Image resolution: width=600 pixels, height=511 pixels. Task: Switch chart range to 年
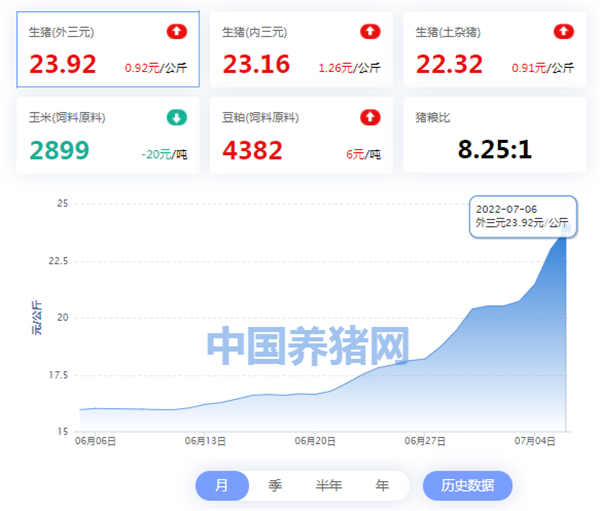[x=382, y=486]
